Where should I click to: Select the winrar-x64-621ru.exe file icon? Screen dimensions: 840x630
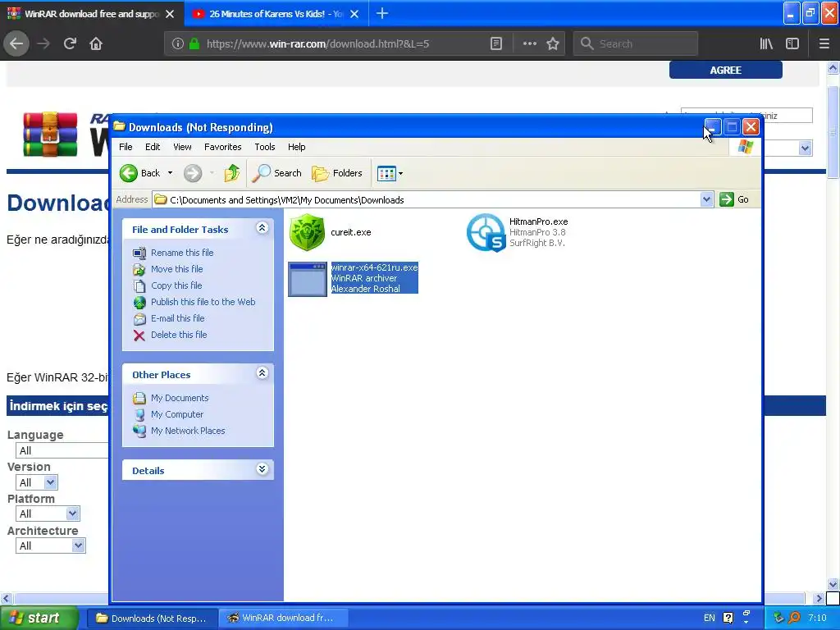(x=308, y=279)
